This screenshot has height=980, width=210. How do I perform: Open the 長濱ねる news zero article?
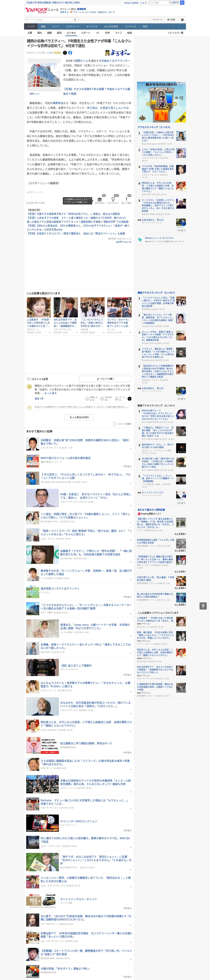pos(95,627)
